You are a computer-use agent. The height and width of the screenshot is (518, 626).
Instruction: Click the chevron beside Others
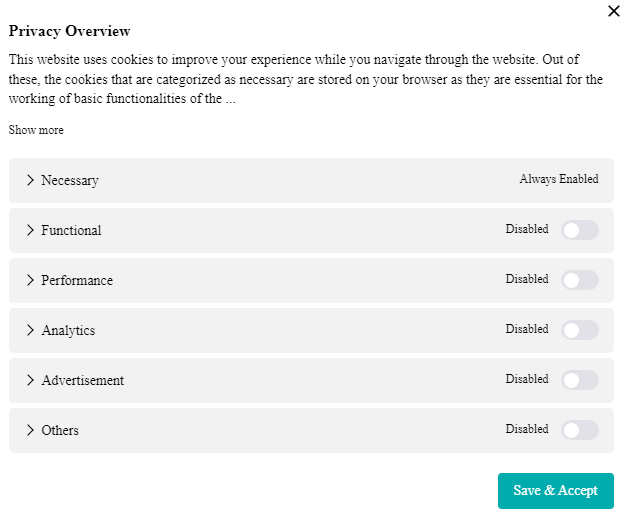click(30, 430)
